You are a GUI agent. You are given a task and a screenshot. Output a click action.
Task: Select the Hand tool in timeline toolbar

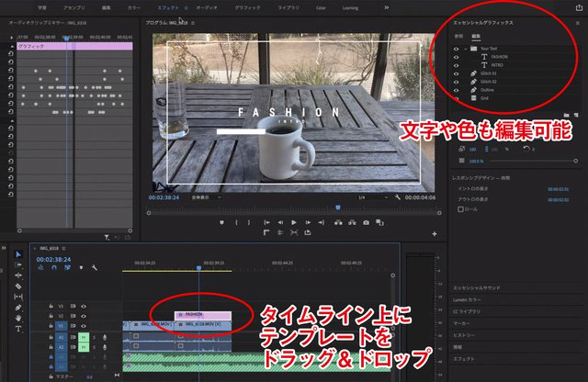[x=18, y=318]
